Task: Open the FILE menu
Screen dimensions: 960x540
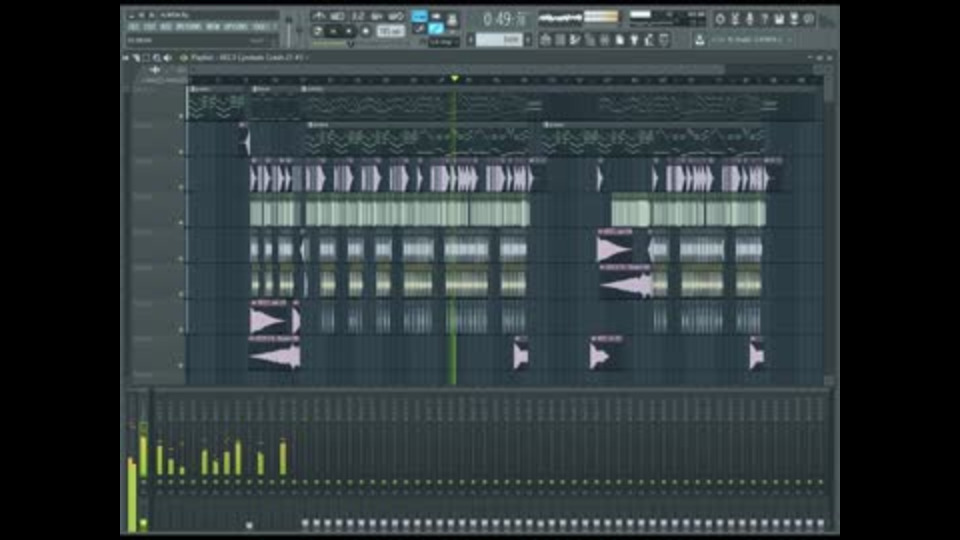Action: [x=133, y=28]
